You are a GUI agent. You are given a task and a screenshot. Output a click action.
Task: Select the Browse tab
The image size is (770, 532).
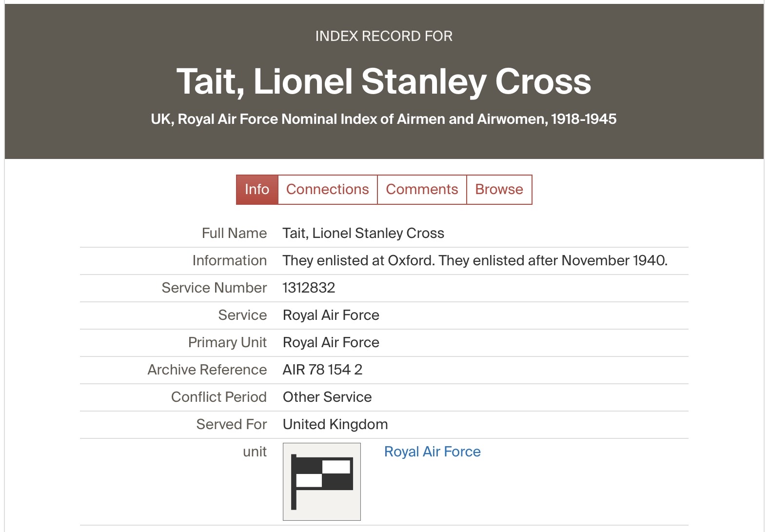tap(499, 189)
